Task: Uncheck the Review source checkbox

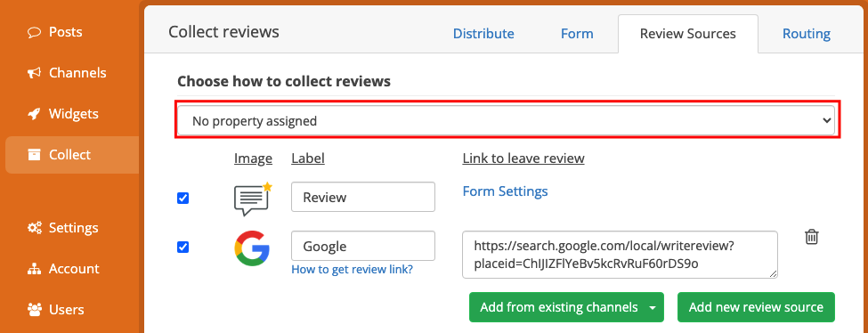Action: 183,198
